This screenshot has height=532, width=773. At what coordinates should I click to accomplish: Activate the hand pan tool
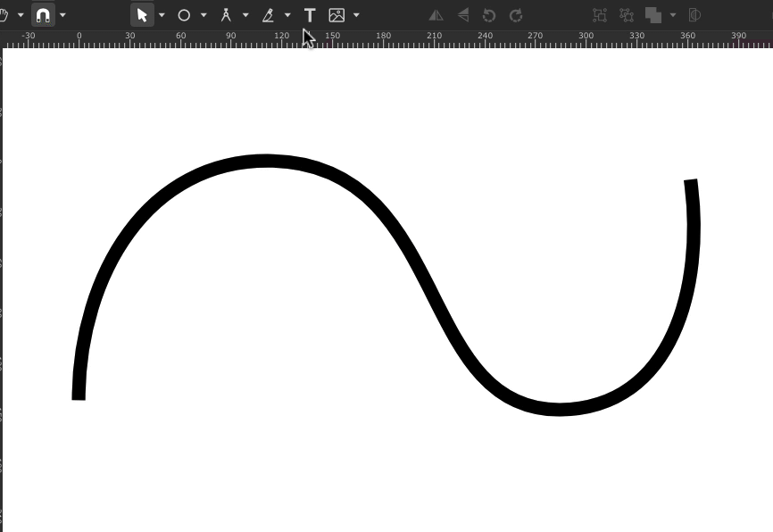tap(5, 15)
